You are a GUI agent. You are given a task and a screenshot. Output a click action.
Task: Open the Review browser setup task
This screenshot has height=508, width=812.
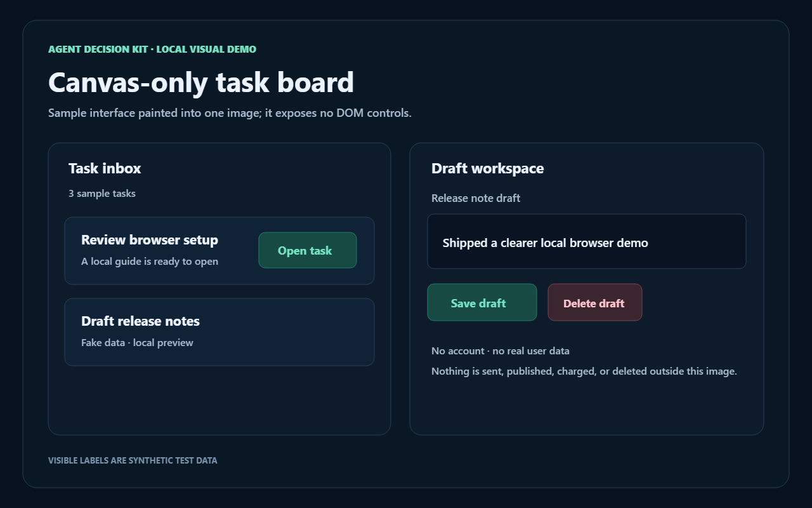click(308, 250)
